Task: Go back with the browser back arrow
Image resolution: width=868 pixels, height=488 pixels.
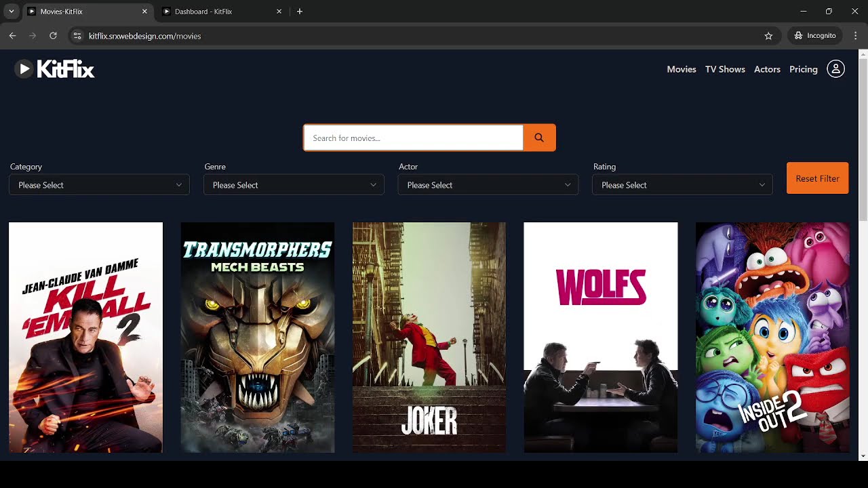Action: coord(12,36)
